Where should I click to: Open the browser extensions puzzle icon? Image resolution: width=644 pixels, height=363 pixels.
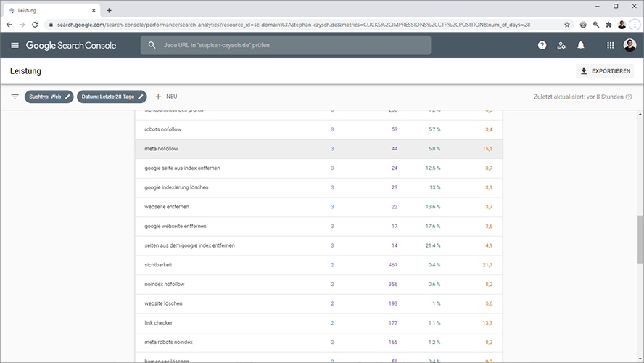click(608, 25)
